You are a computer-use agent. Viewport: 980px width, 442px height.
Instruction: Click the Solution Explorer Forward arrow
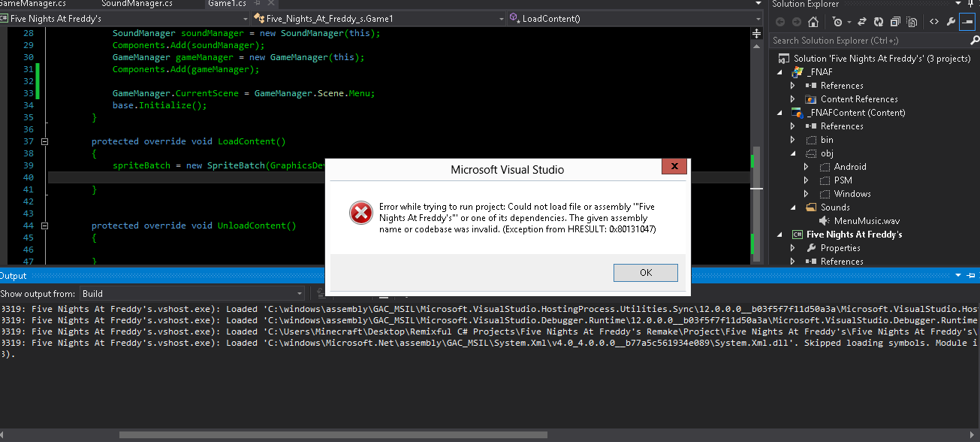(x=796, y=22)
